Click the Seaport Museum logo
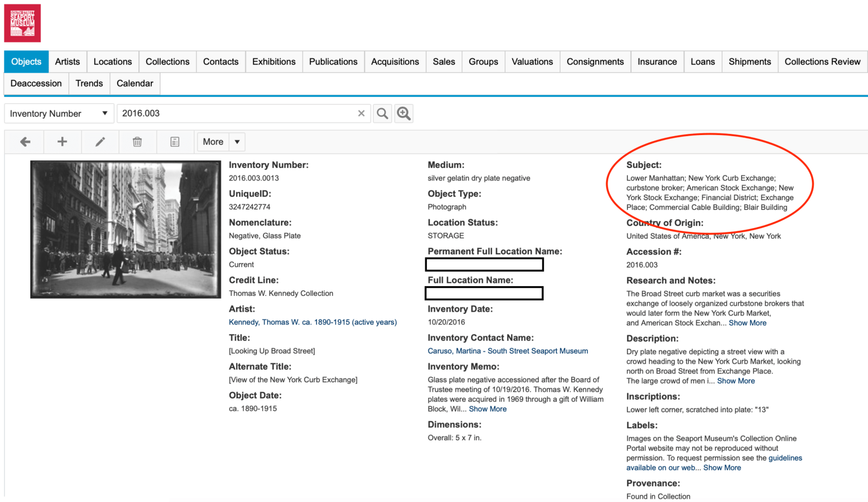The image size is (868, 502). tap(23, 23)
